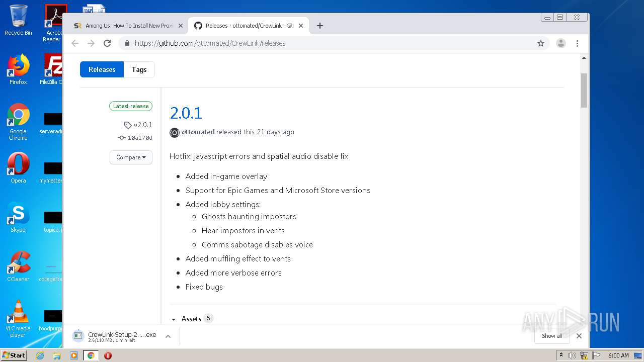Close the CrewLink releases tab

[x=301, y=26]
